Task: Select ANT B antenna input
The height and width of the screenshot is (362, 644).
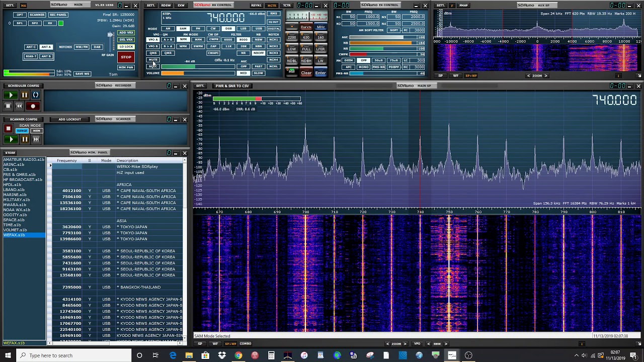Action: click(46, 56)
